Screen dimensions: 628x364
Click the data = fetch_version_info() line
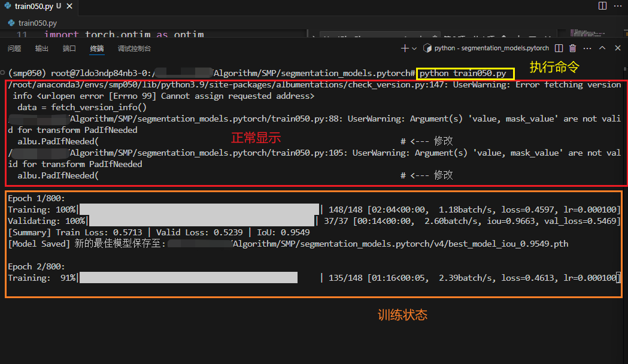tap(82, 107)
